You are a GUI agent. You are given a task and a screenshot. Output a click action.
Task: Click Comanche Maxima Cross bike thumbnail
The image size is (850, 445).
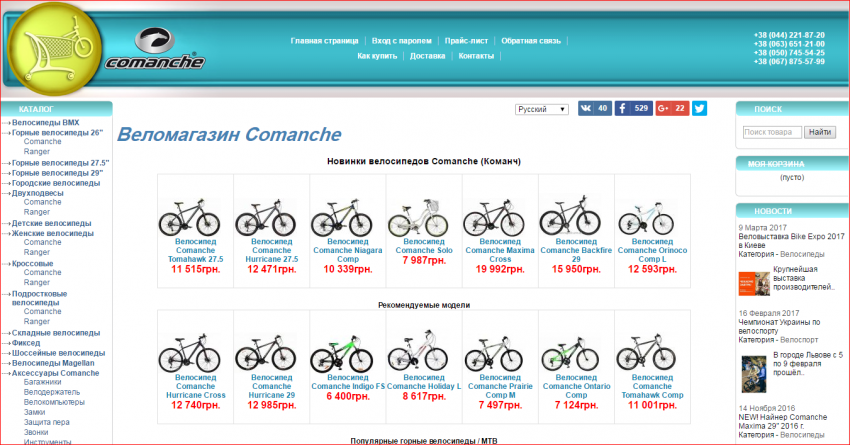[494, 217]
